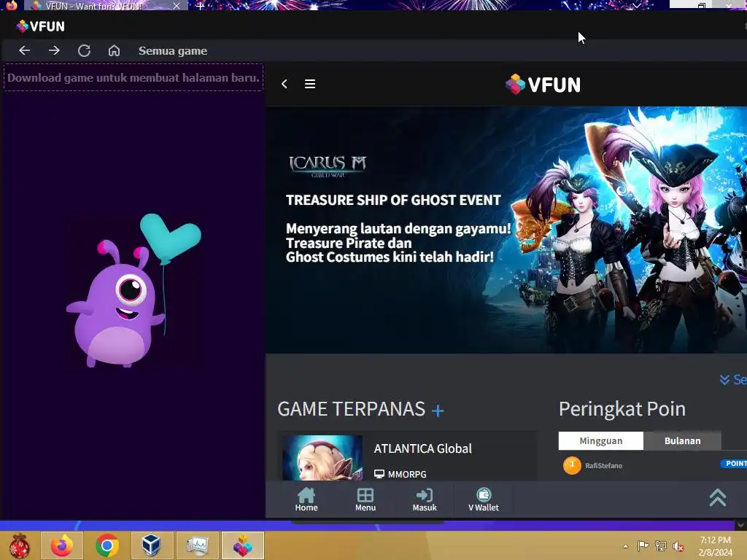Open the network tray icon
Image resolution: width=747 pixels, height=560 pixels.
coord(661,545)
